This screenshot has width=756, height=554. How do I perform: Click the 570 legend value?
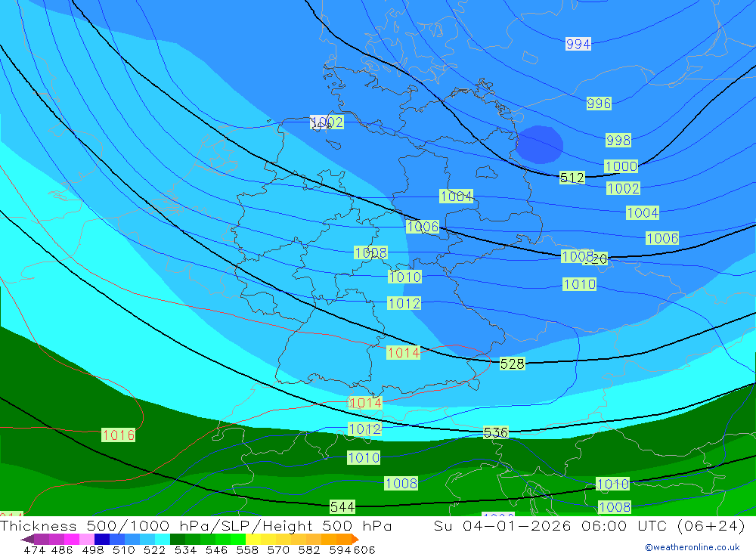277,549
